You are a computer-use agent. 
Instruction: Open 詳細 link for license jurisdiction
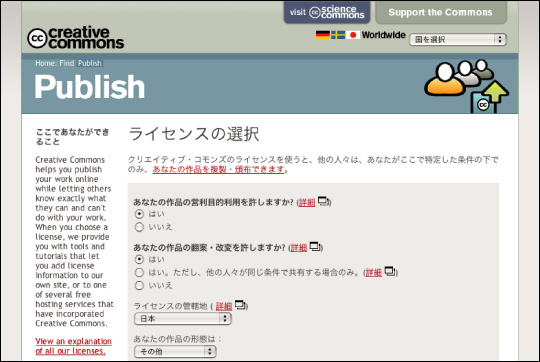224,306
